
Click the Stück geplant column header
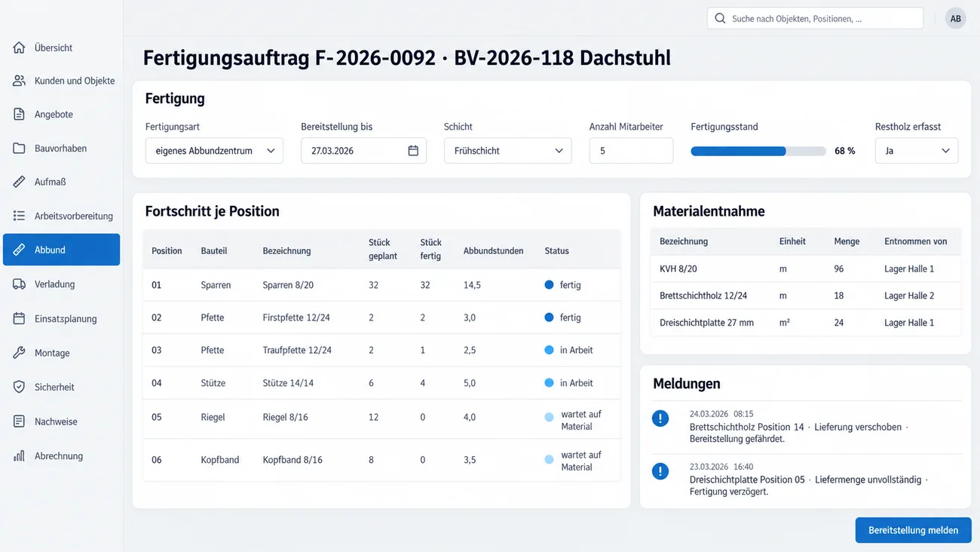click(x=383, y=250)
